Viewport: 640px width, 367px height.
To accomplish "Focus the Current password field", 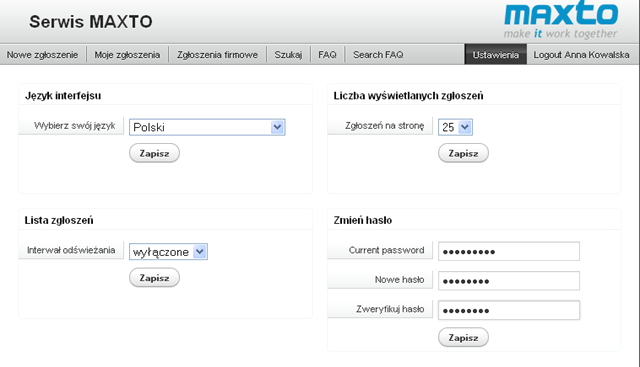I will coord(509,251).
